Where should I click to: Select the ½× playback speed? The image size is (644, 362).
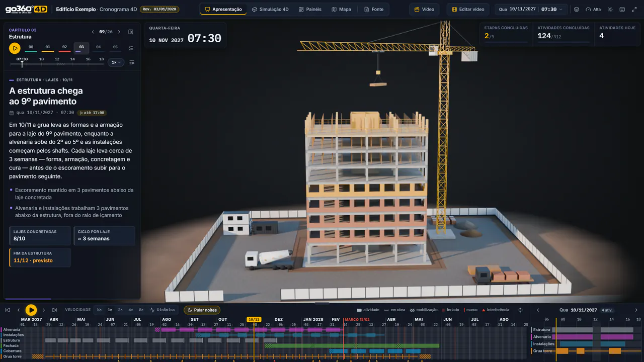99,310
